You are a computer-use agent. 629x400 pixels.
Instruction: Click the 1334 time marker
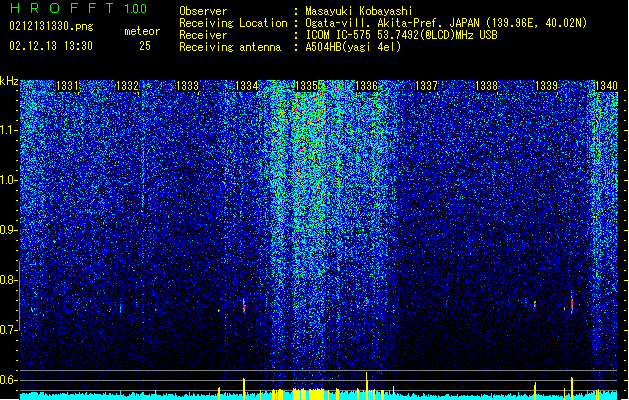[x=247, y=86]
